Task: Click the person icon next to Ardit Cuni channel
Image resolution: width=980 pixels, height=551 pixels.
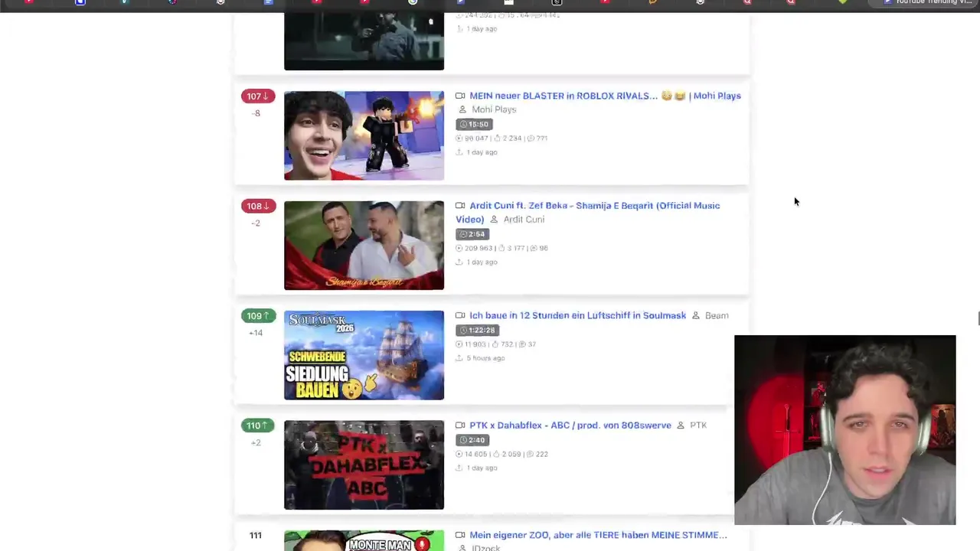Action: tap(494, 220)
